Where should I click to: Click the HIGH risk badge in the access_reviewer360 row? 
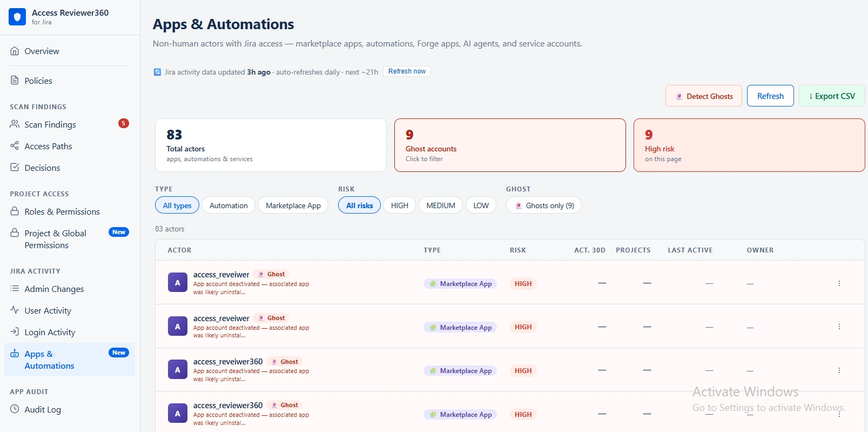point(523,414)
